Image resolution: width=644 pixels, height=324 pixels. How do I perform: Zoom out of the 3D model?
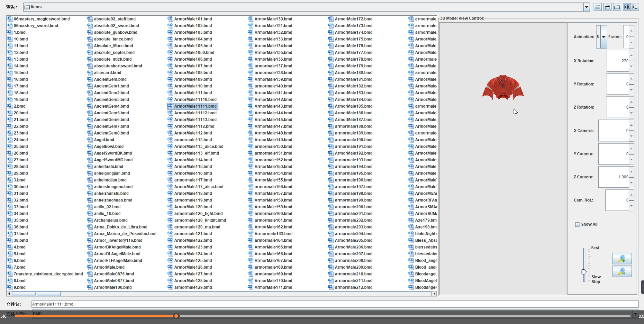[x=622, y=271]
